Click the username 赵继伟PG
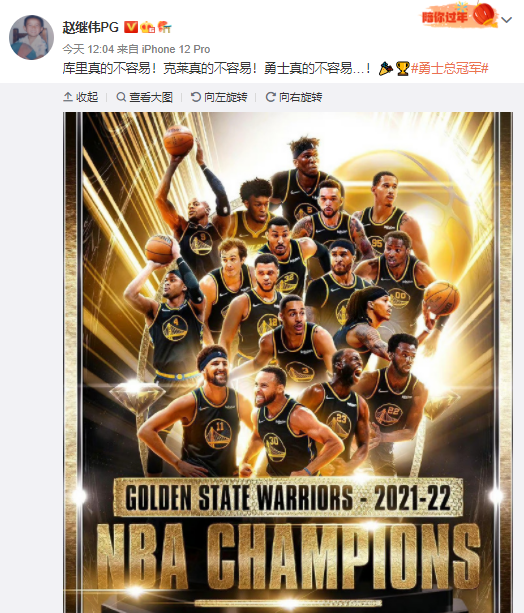This screenshot has width=524, height=613. tap(90, 27)
